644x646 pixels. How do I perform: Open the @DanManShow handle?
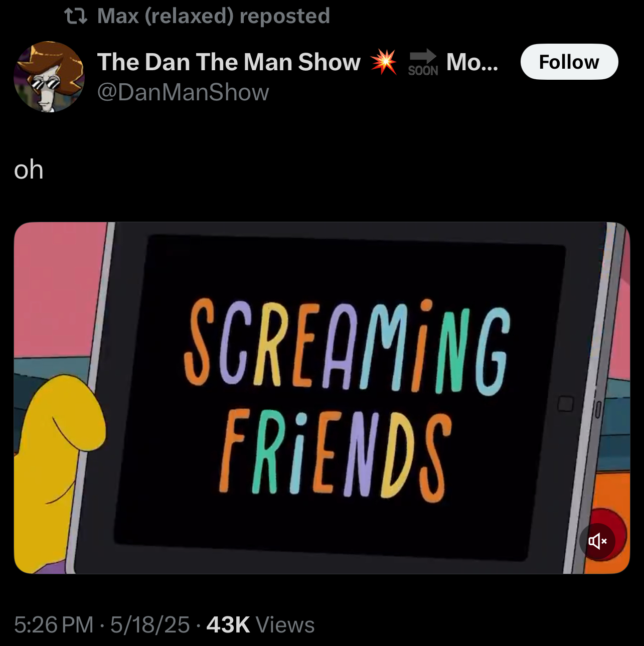pos(183,92)
